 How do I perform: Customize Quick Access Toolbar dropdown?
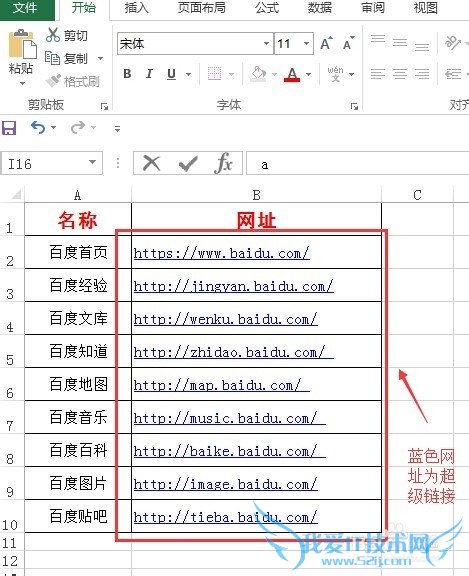[x=117, y=129]
